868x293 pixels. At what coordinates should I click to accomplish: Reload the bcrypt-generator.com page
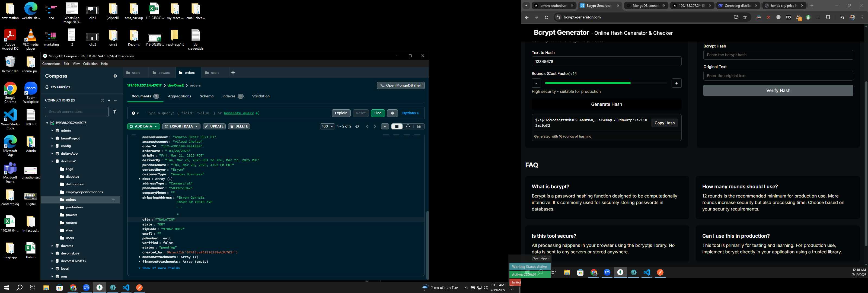547,18
